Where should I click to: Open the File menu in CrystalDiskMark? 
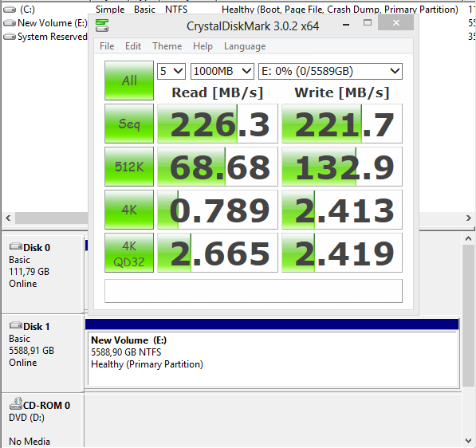[x=107, y=46]
